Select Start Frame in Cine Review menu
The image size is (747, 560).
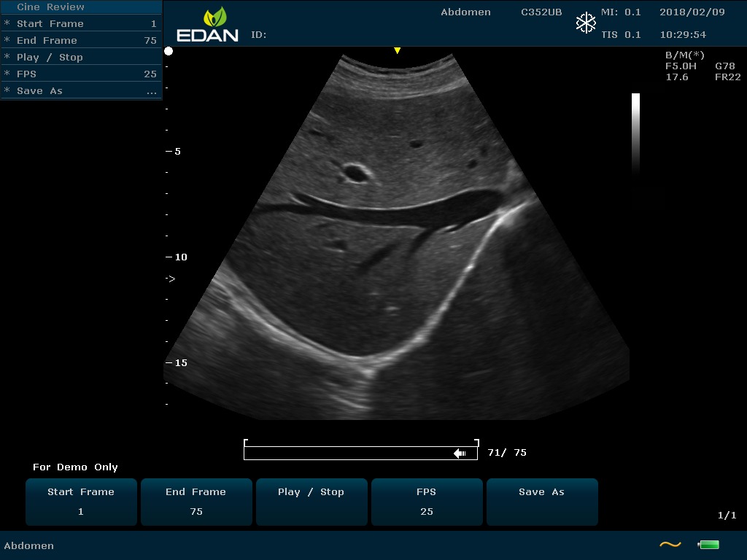[x=50, y=23]
